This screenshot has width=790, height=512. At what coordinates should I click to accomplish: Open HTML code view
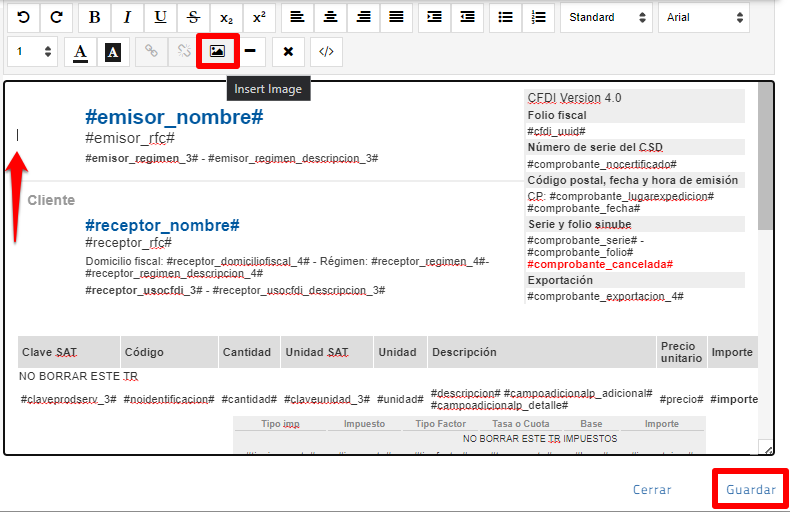[x=326, y=51]
